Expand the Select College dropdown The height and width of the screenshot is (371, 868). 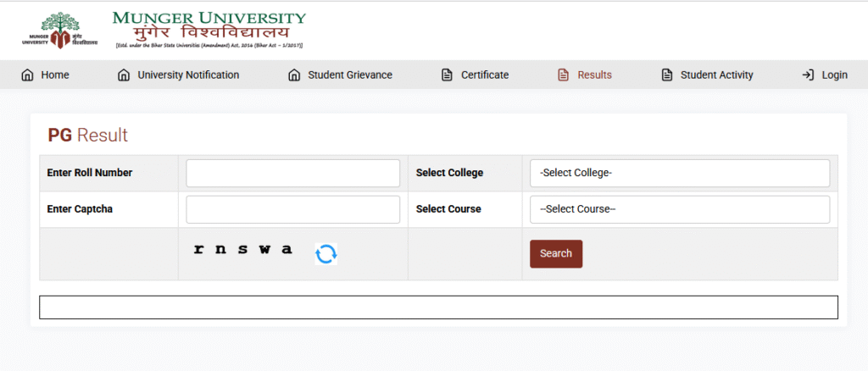680,173
